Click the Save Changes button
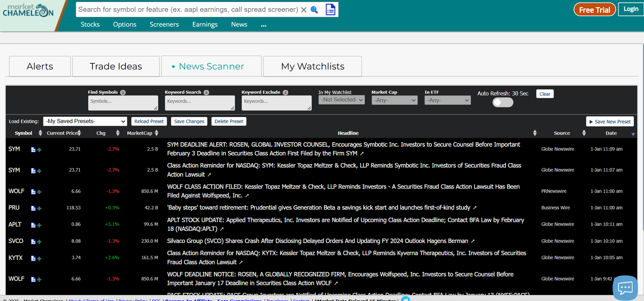The height and width of the screenshot is (301, 644). point(189,121)
